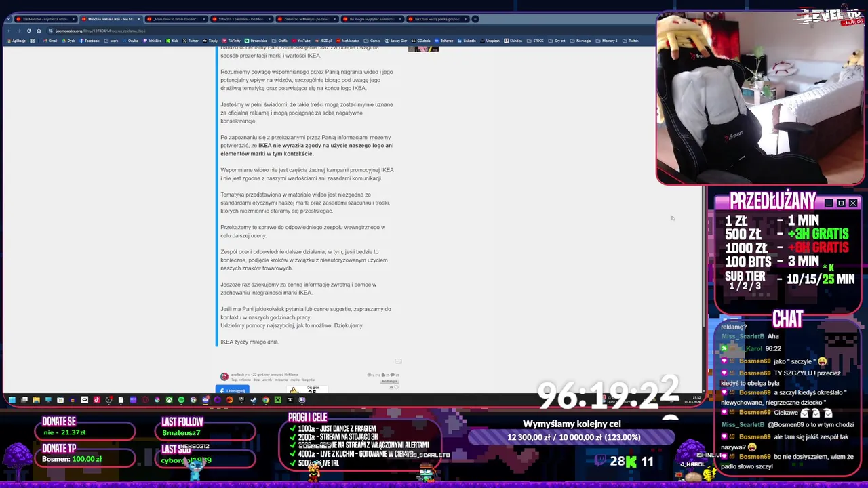Open the JoeMonster bookmark

[x=347, y=41]
